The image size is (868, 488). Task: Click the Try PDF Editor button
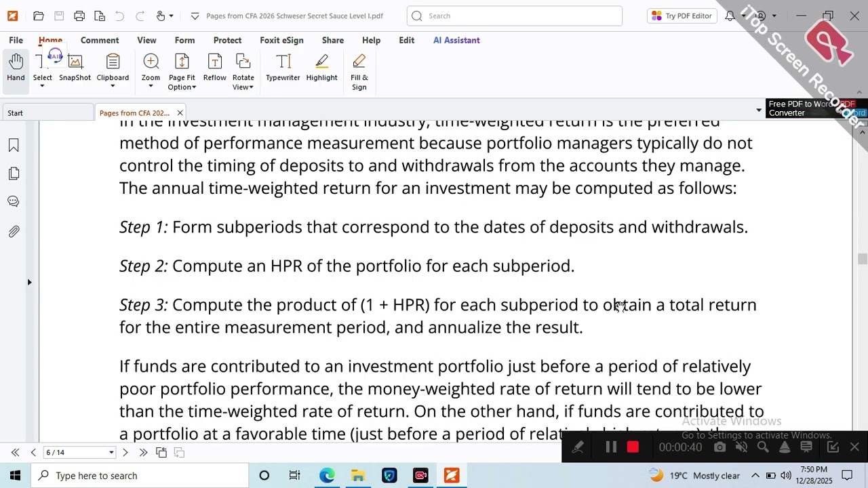[682, 16]
